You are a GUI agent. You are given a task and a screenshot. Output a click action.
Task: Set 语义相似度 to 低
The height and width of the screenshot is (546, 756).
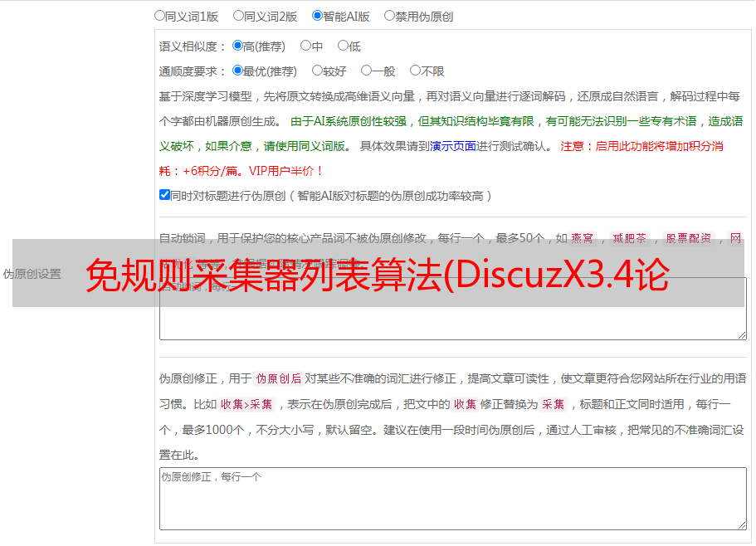coord(343,46)
